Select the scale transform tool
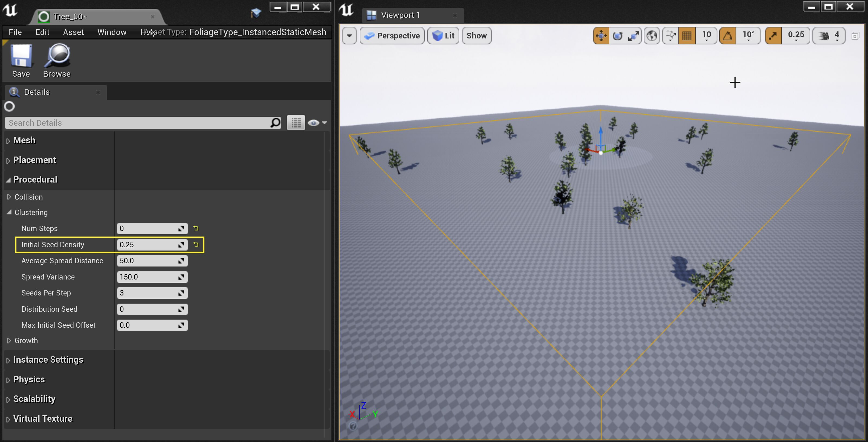Viewport: 868px width, 442px height. point(633,35)
